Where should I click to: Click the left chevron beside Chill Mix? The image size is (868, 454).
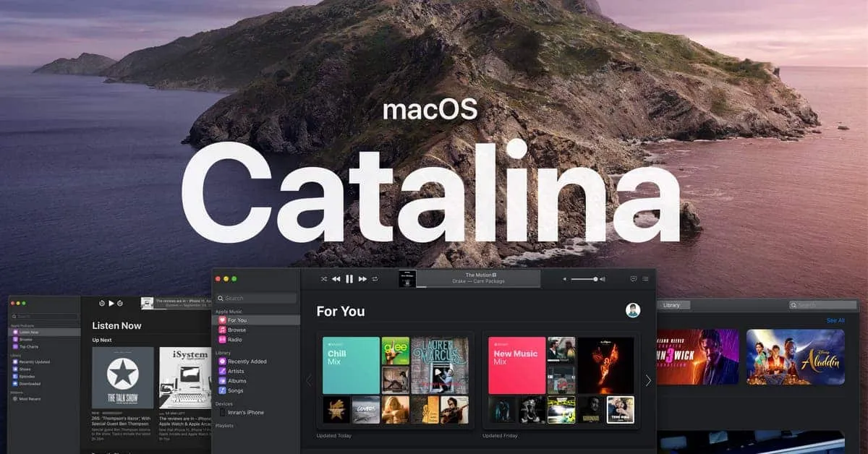pos(309,380)
